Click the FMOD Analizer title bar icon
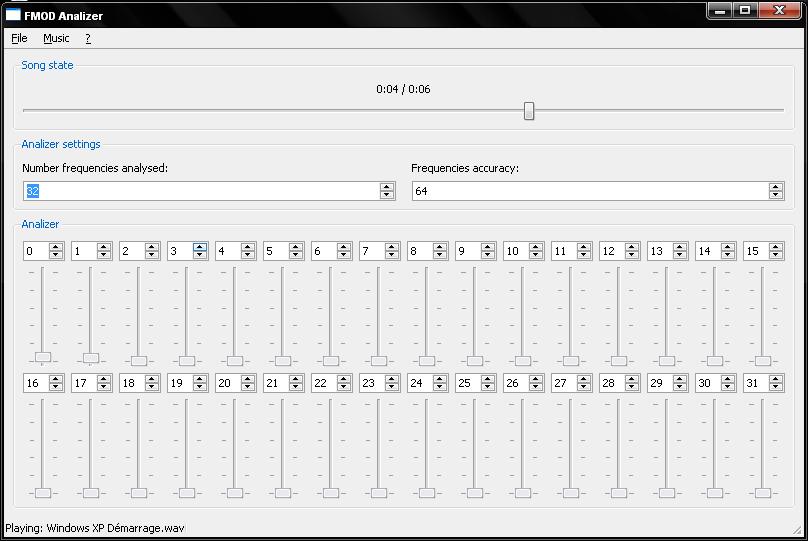This screenshot has height=541, width=808. pos(14,15)
